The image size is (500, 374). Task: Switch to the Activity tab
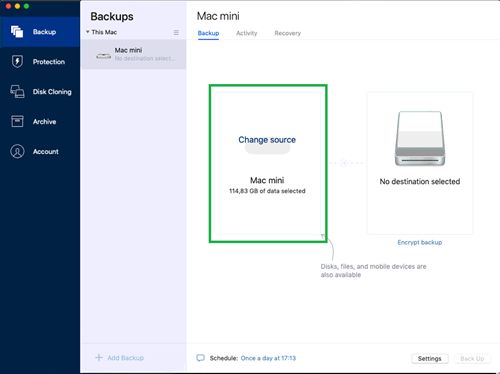(x=247, y=33)
